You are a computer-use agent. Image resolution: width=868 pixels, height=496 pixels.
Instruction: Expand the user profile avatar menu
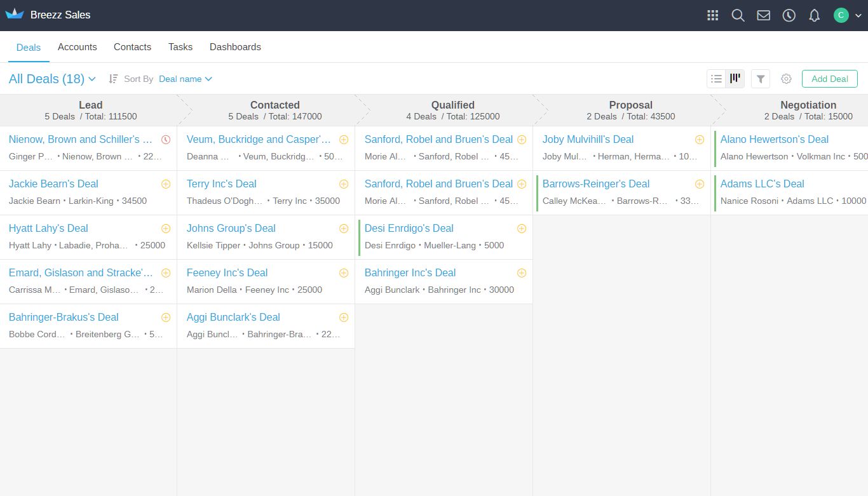[x=847, y=15]
